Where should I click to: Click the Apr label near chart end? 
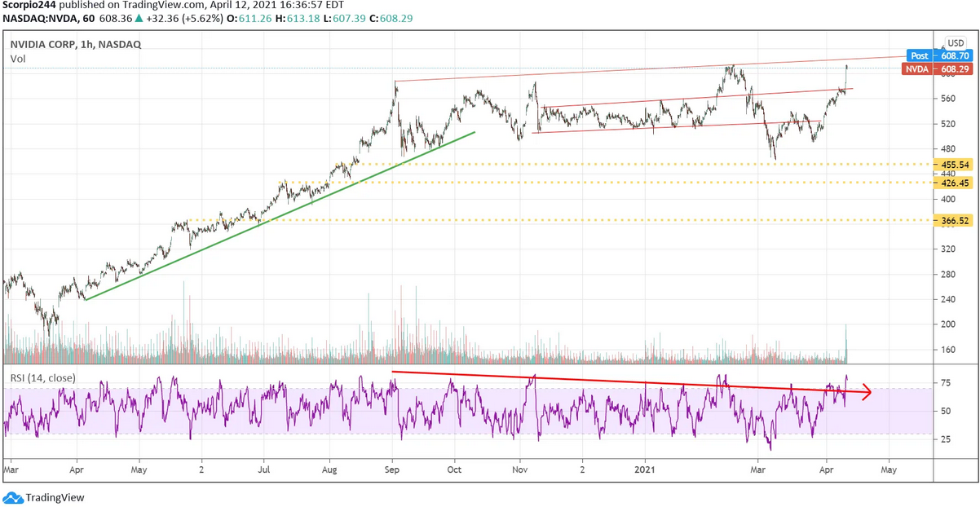(825, 470)
